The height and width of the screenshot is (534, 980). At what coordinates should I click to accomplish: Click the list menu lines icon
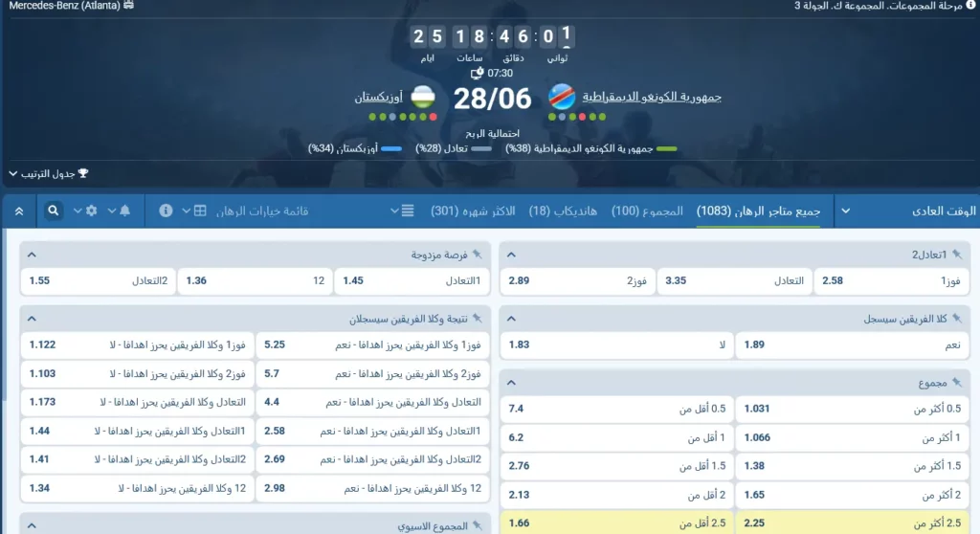point(408,211)
